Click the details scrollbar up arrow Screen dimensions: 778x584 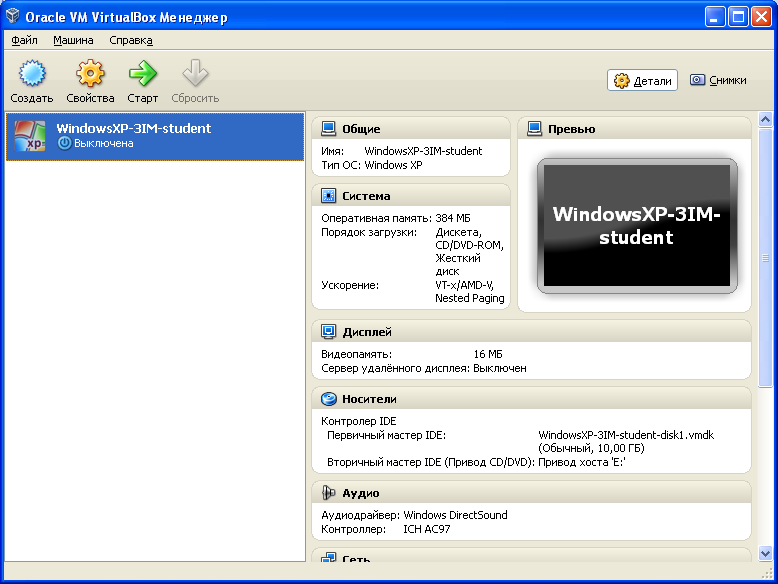(765, 119)
